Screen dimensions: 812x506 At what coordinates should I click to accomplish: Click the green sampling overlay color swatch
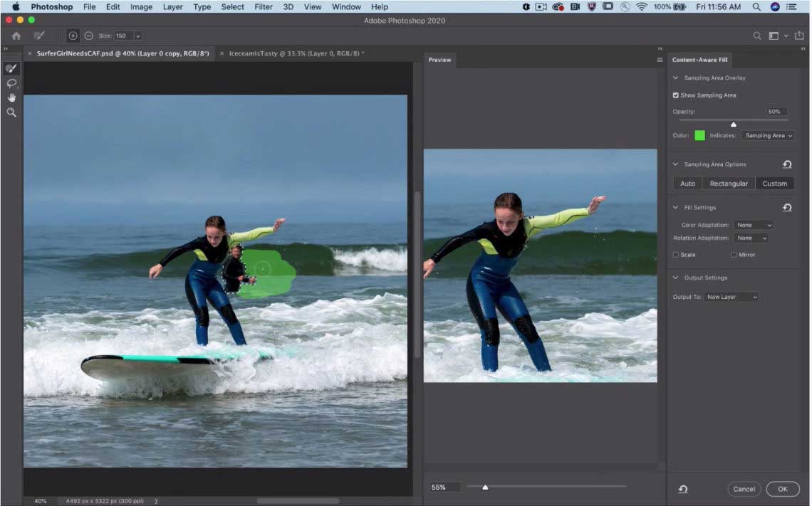pyautogui.click(x=699, y=135)
